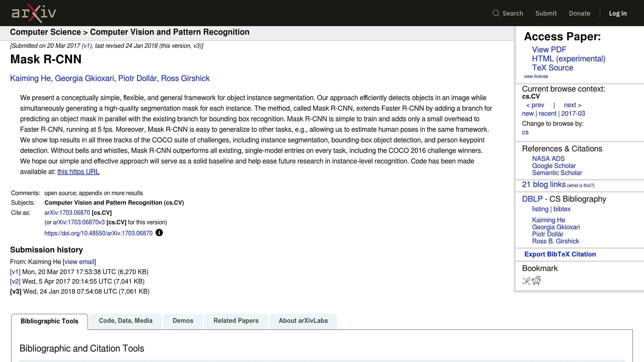Go to next paper with next link
This screenshot has height=362, width=644.
point(573,105)
